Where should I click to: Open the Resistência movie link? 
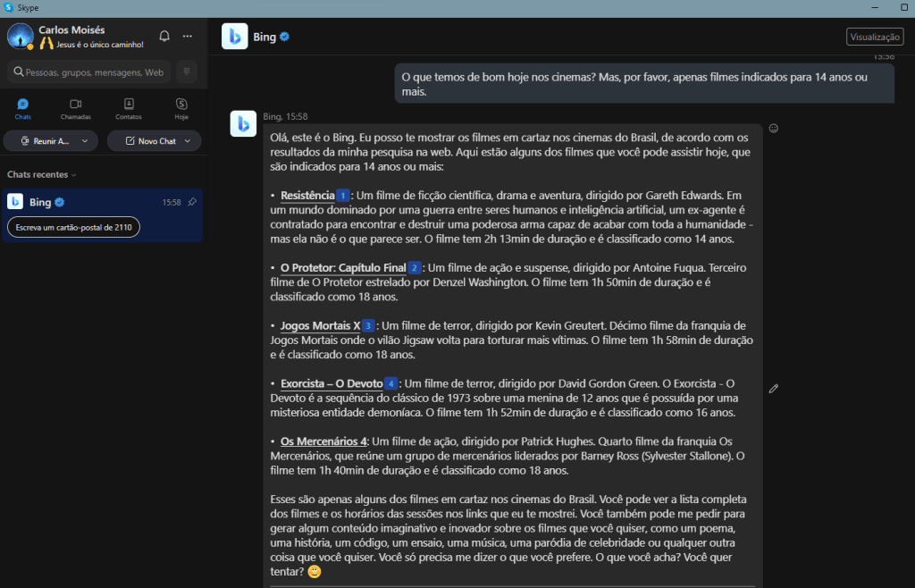(x=306, y=196)
